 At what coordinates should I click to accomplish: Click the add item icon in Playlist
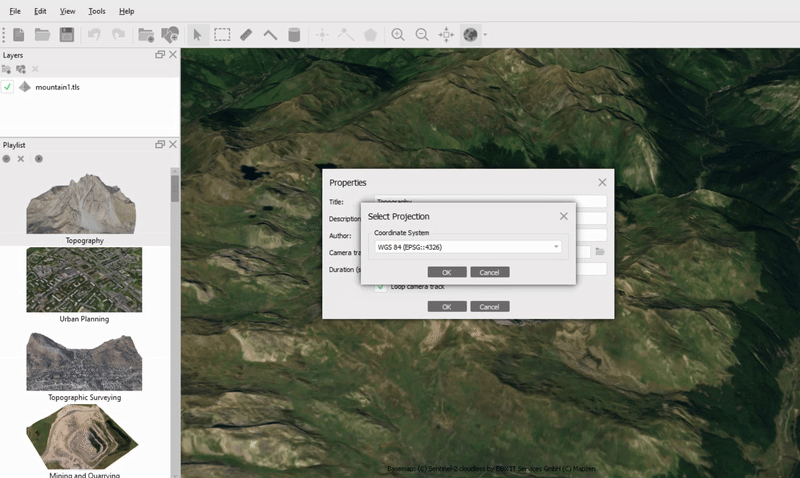click(7, 158)
